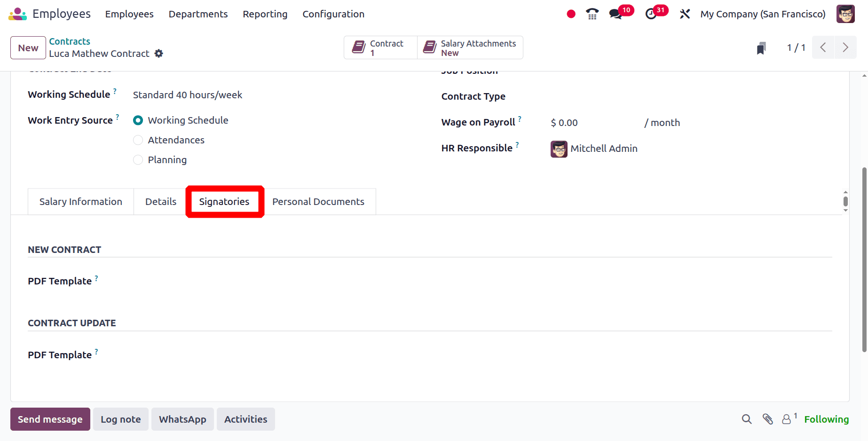This screenshot has width=868, height=441.
Task: Select Attendances radio option
Action: [138, 140]
